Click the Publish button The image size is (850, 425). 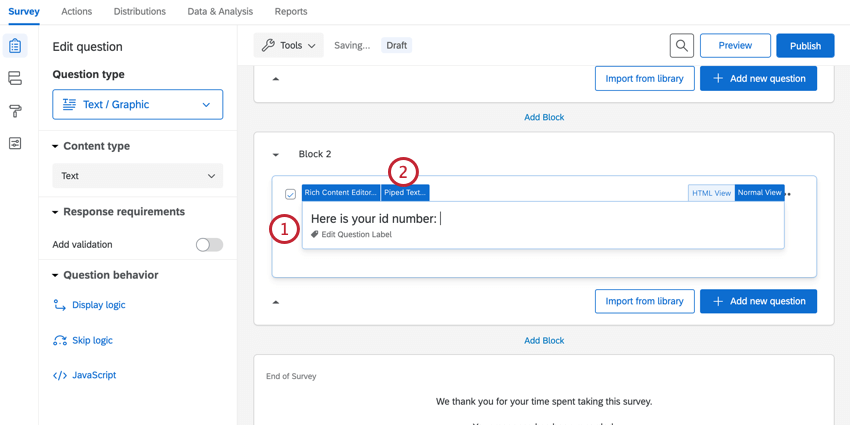tap(805, 45)
